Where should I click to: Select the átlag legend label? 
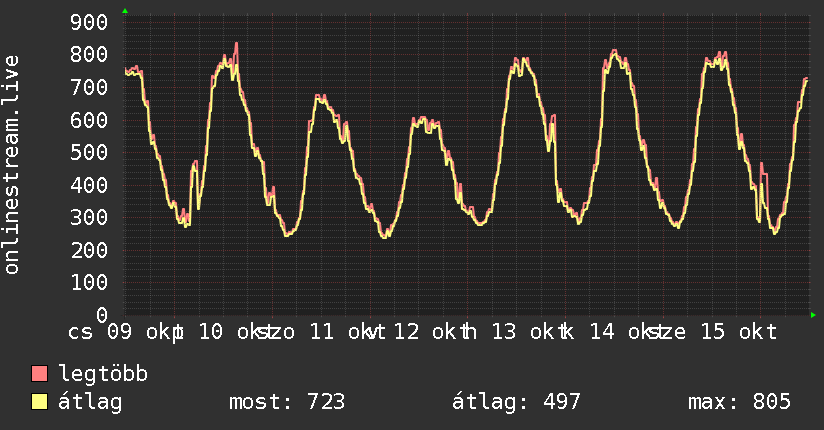click(x=90, y=402)
